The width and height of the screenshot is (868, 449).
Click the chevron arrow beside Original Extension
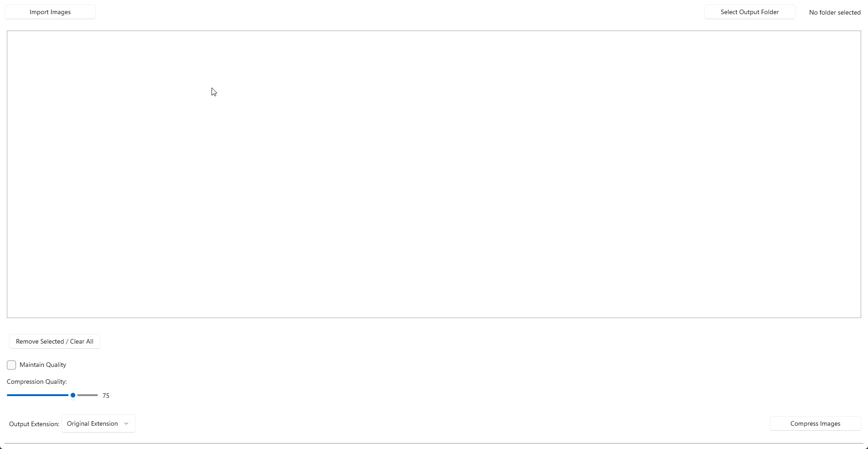[126, 423]
